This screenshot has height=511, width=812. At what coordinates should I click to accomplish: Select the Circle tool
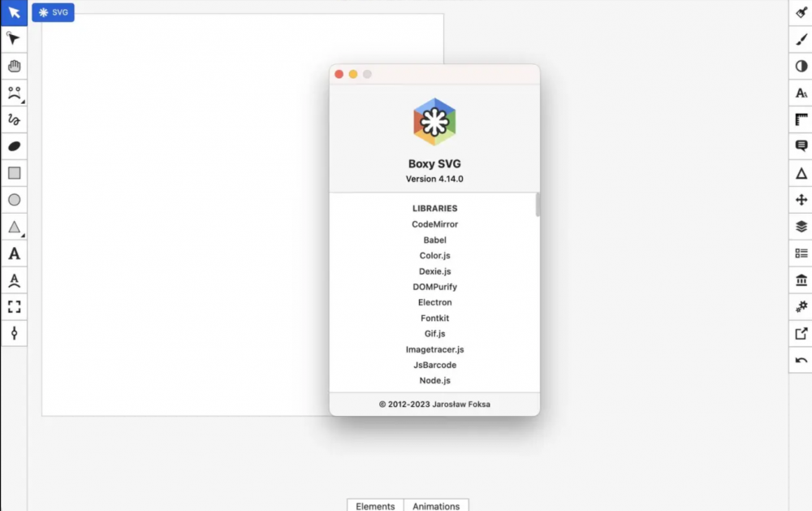pos(14,200)
